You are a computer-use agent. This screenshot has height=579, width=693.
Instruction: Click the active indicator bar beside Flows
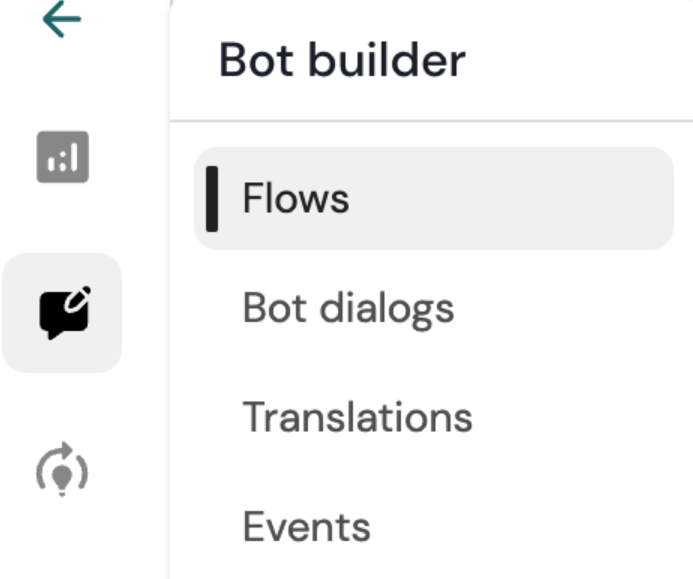point(212,198)
